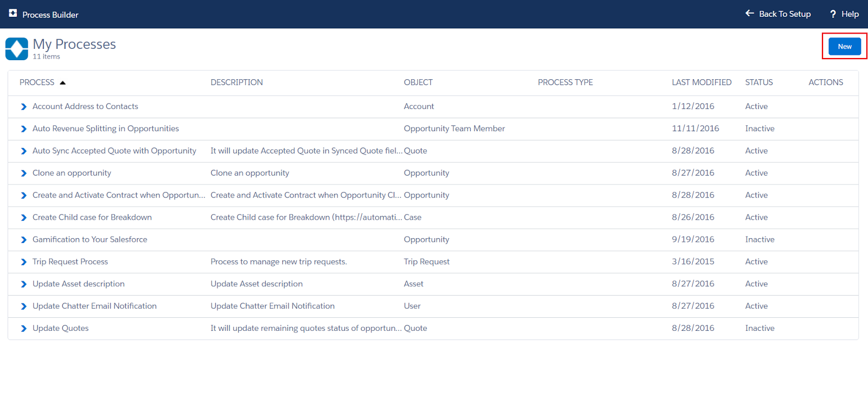Screen dimensions: 868x416
Task: Click the back arrow icon beside Back To Setup
Action: 750,14
